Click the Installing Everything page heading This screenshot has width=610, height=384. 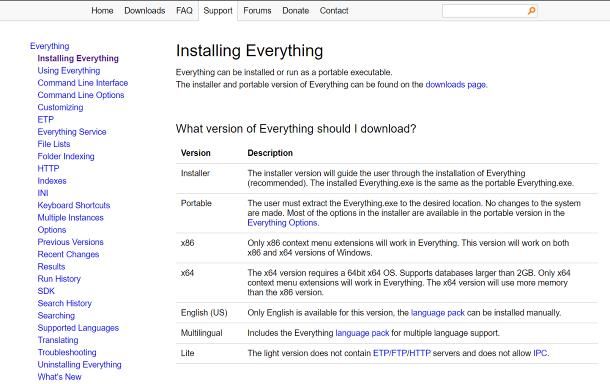249,51
